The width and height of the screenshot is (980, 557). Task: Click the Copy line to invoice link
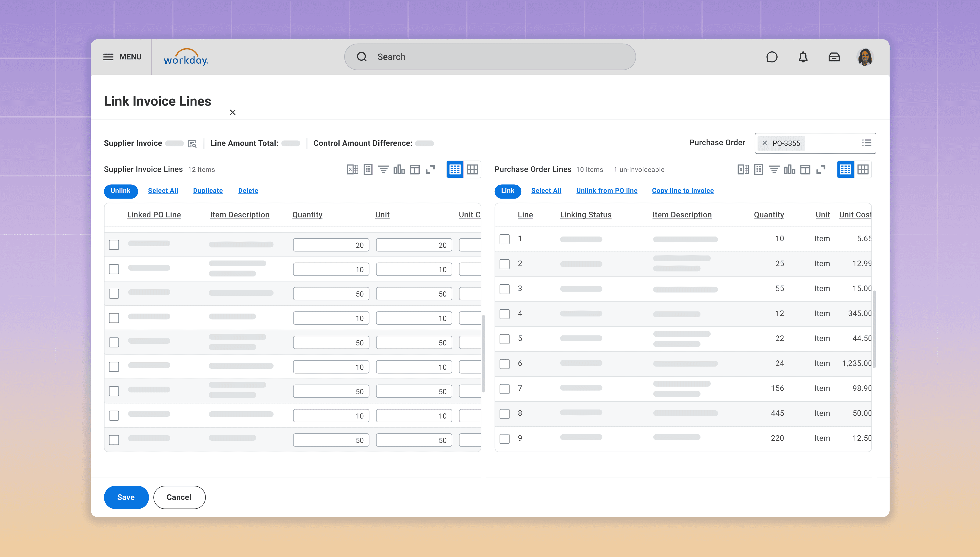(x=683, y=190)
